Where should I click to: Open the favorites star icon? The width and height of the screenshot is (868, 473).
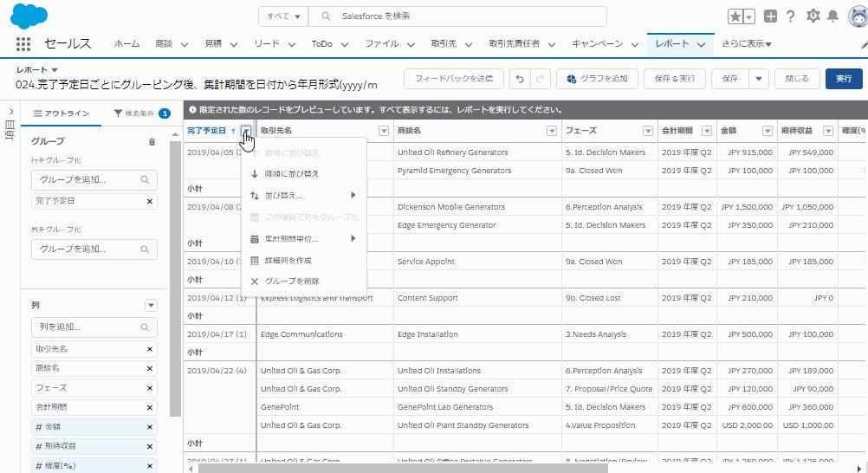(x=735, y=16)
